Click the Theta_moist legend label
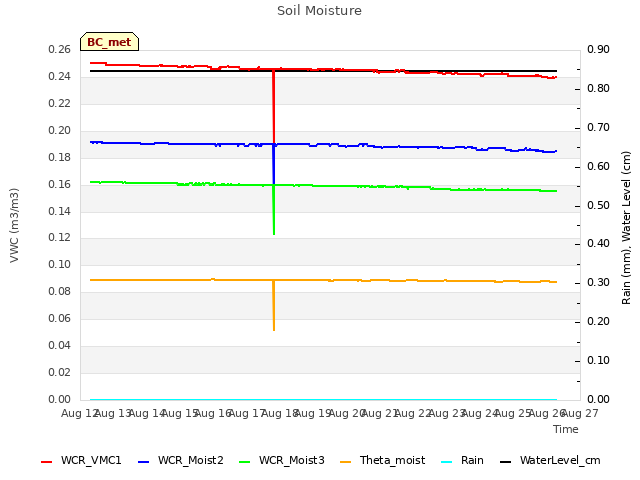 click(392, 460)
